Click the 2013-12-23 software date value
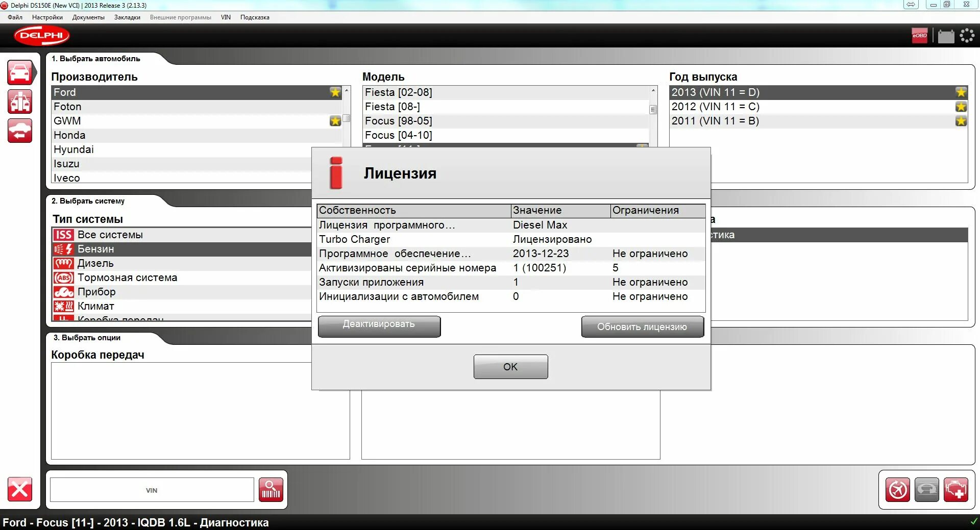Screen dimensions: 980x530 (x=541, y=254)
